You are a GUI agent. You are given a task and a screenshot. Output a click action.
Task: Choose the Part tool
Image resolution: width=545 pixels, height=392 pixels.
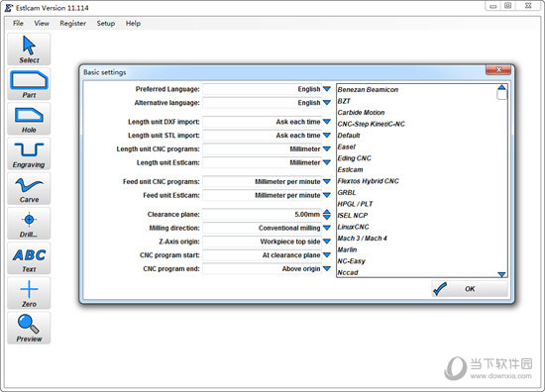coord(29,84)
